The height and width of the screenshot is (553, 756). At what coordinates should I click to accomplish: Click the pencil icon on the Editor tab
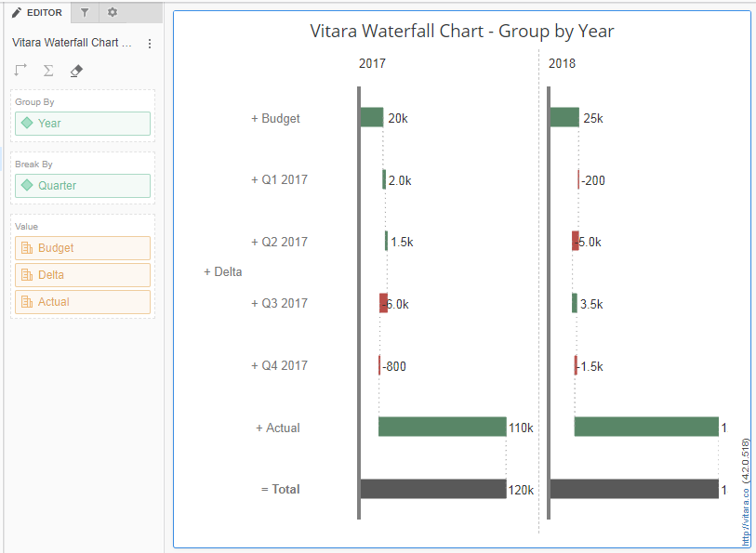[x=17, y=13]
